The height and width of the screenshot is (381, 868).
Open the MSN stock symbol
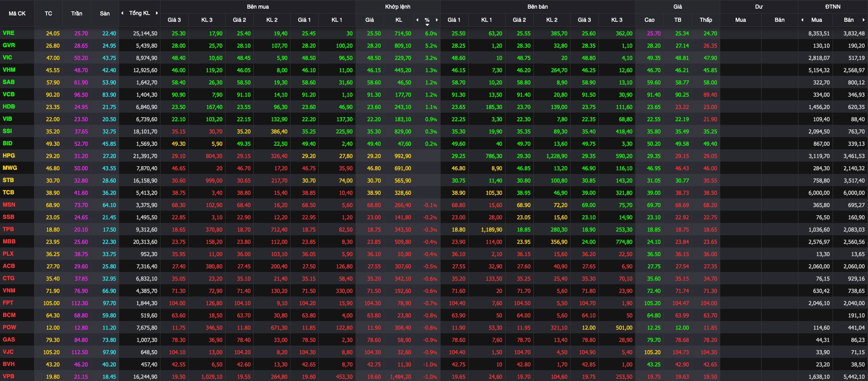pyautogui.click(x=9, y=205)
